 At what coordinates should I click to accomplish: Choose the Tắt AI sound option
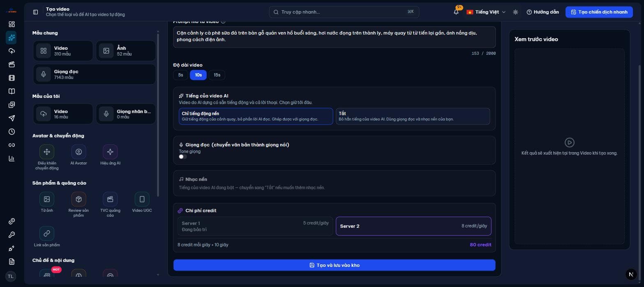tap(413, 116)
